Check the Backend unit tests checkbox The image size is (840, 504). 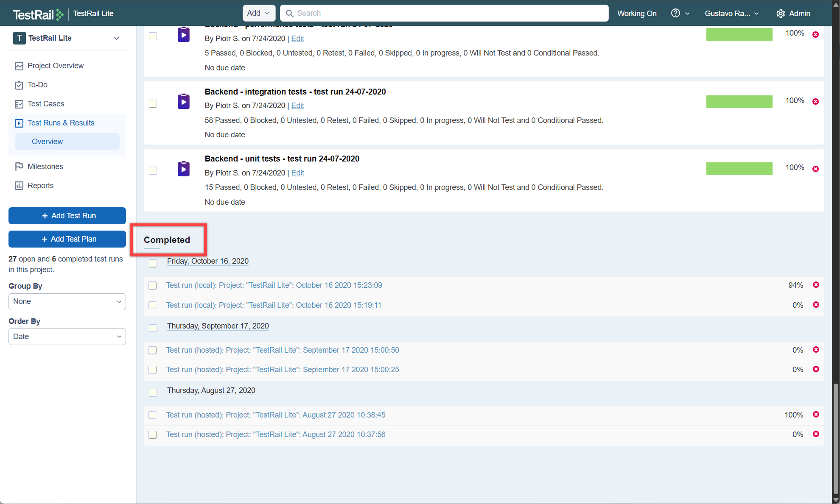pos(153,170)
